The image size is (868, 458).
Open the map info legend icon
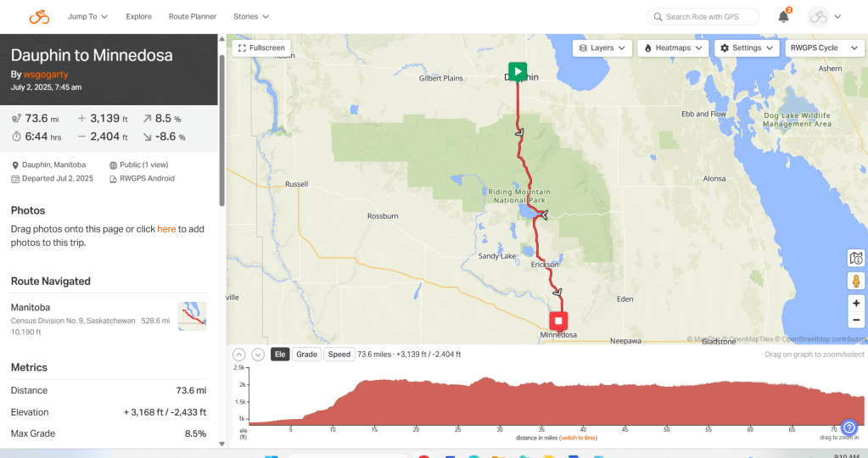tap(856, 258)
